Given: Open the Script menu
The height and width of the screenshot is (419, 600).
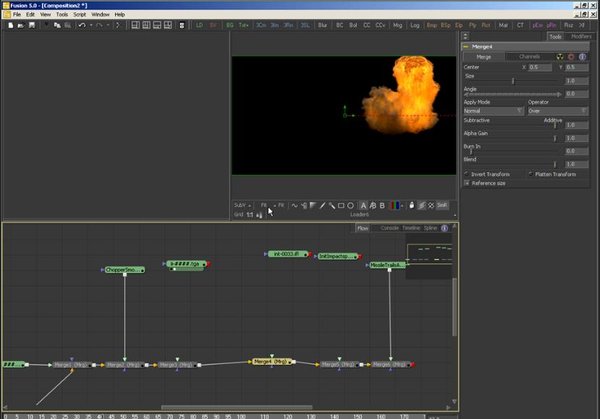Looking at the screenshot, I should [x=79, y=15].
